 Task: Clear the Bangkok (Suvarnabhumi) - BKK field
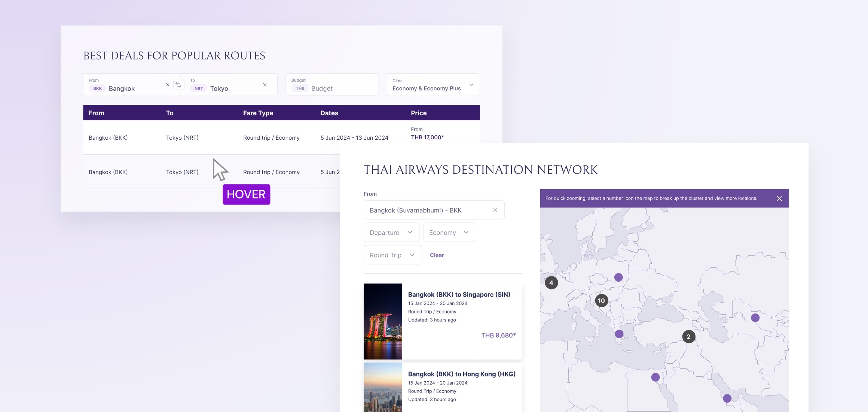[x=495, y=210]
